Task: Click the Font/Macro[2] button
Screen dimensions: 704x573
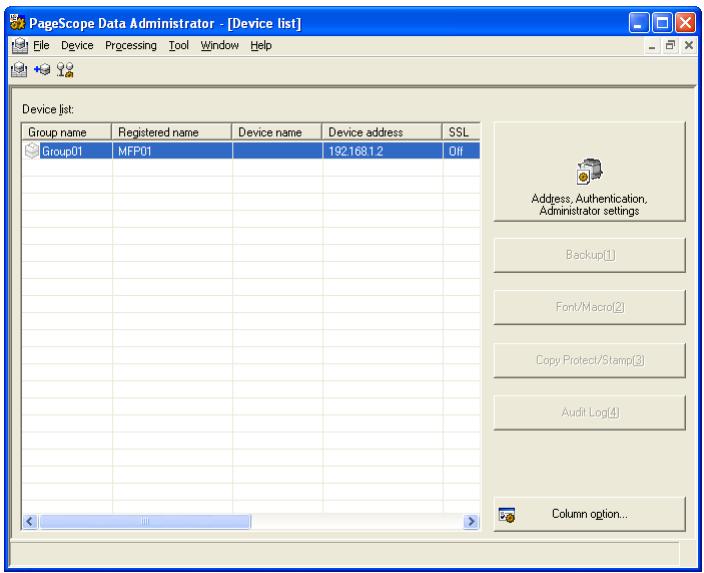Action: click(590, 307)
